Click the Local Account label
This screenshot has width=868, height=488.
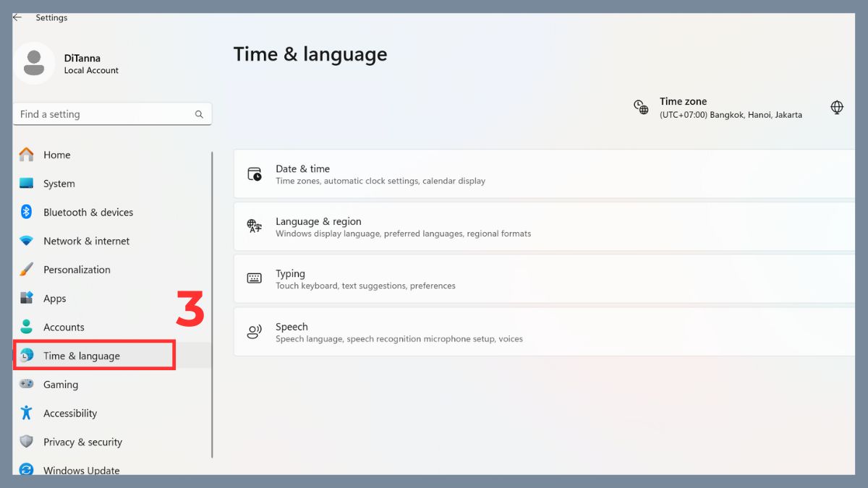[91, 71]
